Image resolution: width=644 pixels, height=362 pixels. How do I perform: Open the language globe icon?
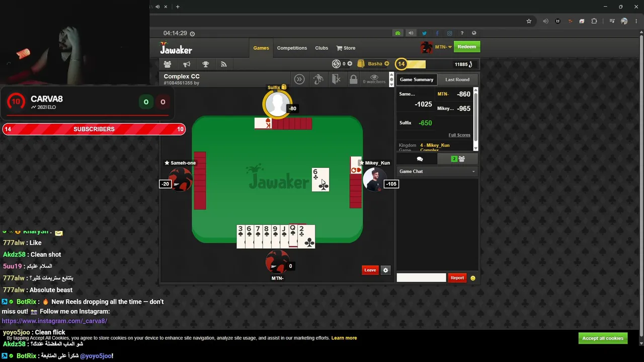pyautogui.click(x=474, y=33)
